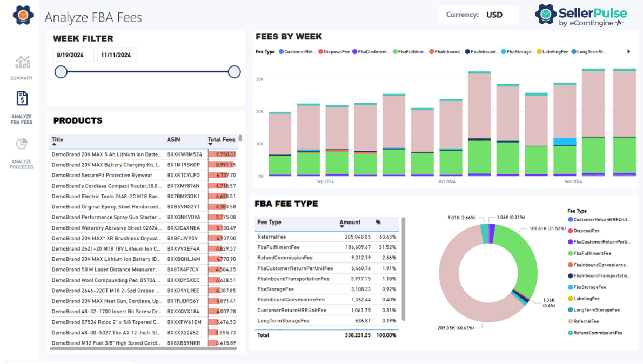The image size is (643, 364).
Task: Click the ASIN column header
Action: pos(173,140)
